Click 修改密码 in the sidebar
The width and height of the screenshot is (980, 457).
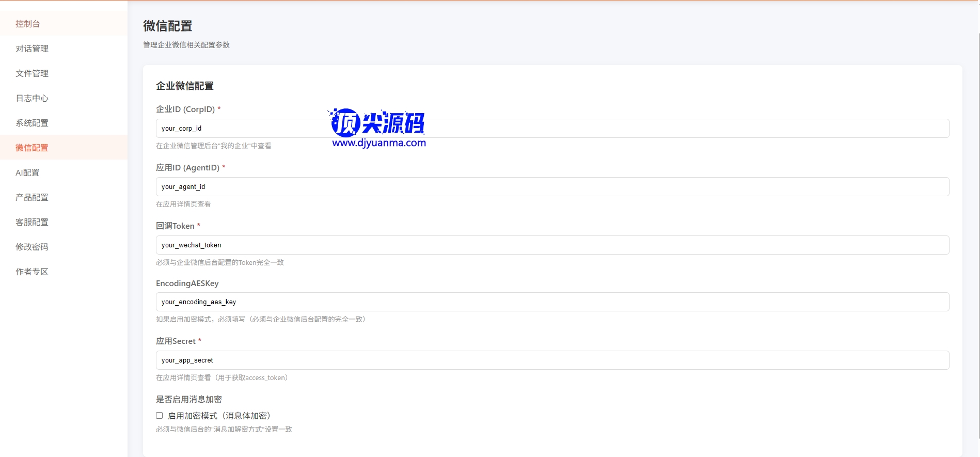point(32,247)
